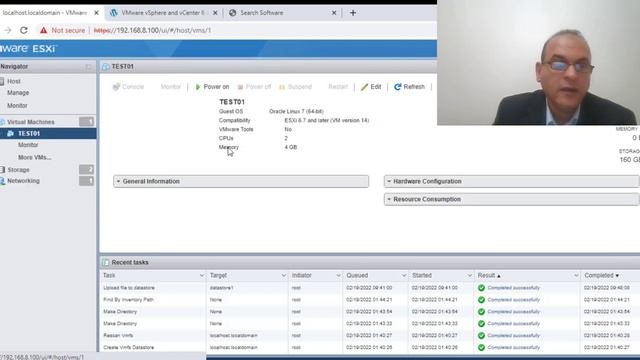Open the Initiator column dropdown
The image size is (640, 360).
tap(338, 276)
